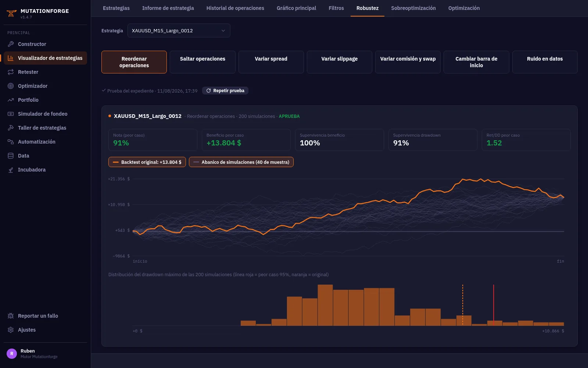
Task: Click the Prueba del expediente timestamp text
Action: pyautogui.click(x=152, y=91)
